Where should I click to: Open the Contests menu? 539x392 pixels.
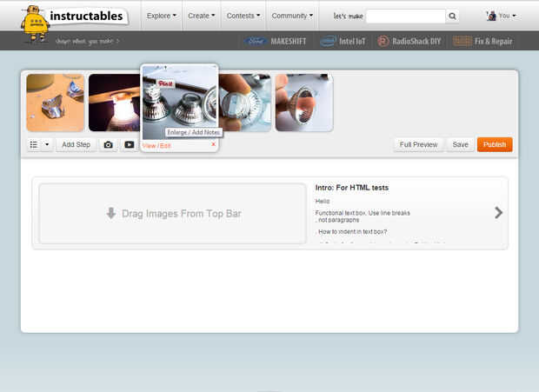click(x=243, y=16)
